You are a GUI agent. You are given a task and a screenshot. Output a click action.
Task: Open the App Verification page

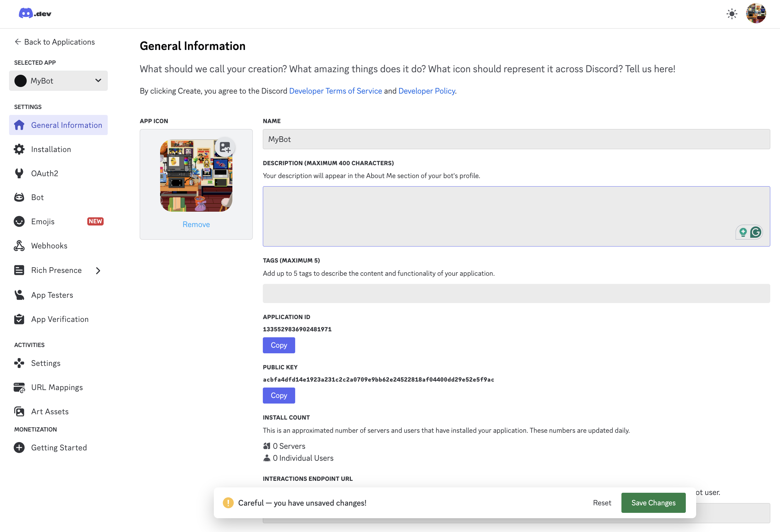pyautogui.click(x=60, y=319)
